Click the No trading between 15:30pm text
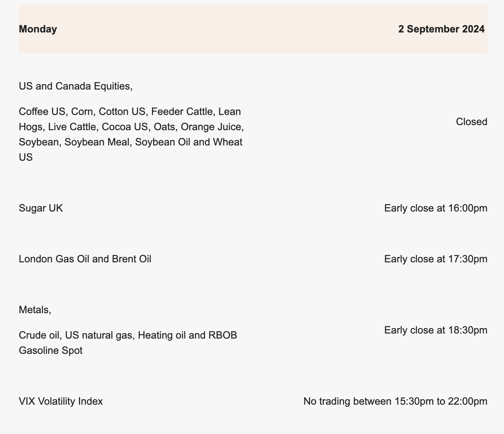504x434 pixels. [x=395, y=401]
